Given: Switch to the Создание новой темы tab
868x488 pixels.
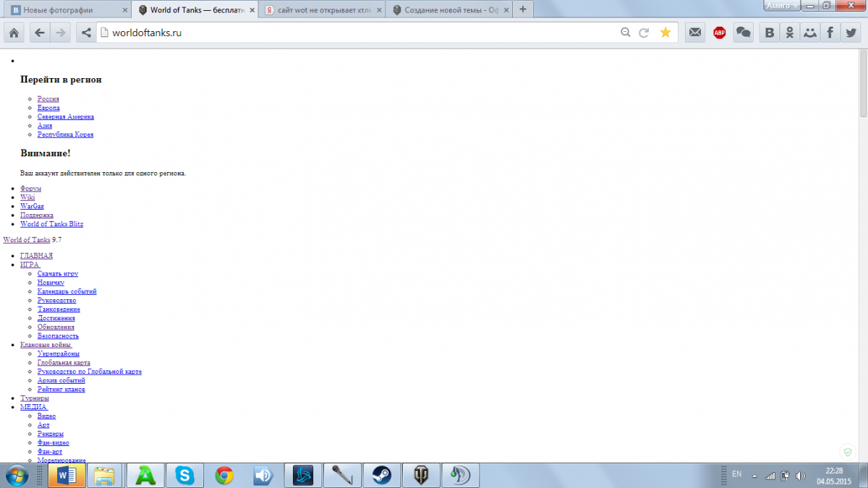Looking at the screenshot, I should click(448, 10).
